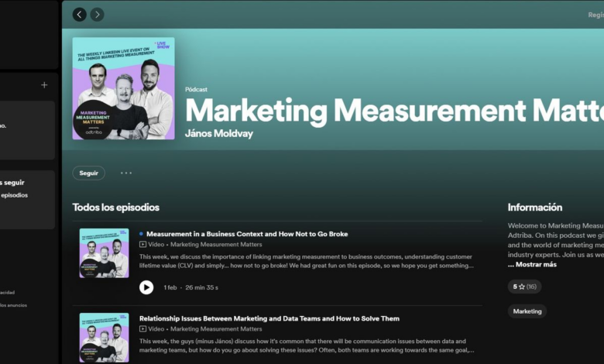The height and width of the screenshot is (364, 604).
Task: Click the first episode's cover thumbnail
Action: point(104,253)
